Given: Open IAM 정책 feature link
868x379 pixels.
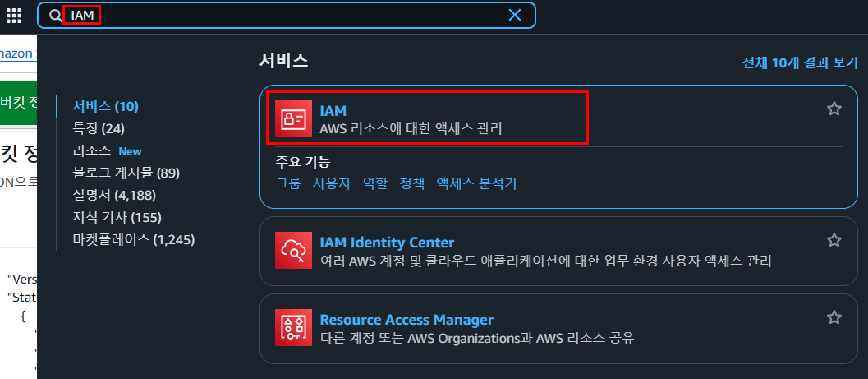Looking at the screenshot, I should point(412,183).
